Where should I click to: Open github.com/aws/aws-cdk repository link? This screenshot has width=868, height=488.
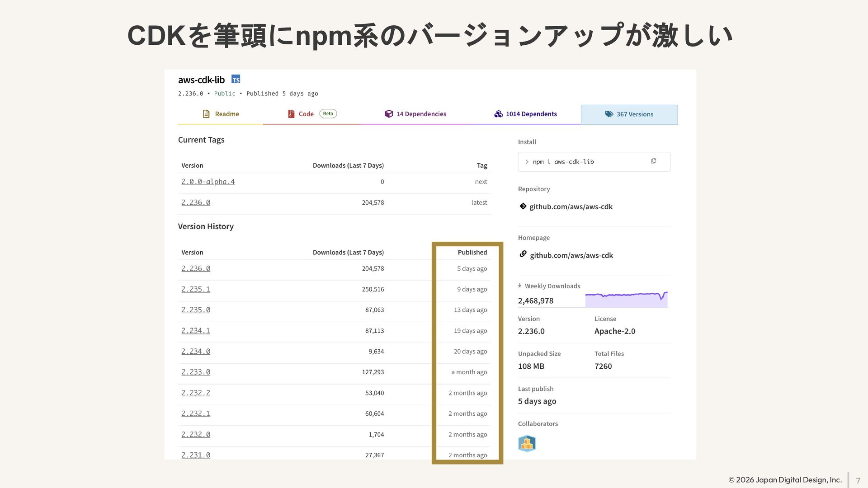571,207
